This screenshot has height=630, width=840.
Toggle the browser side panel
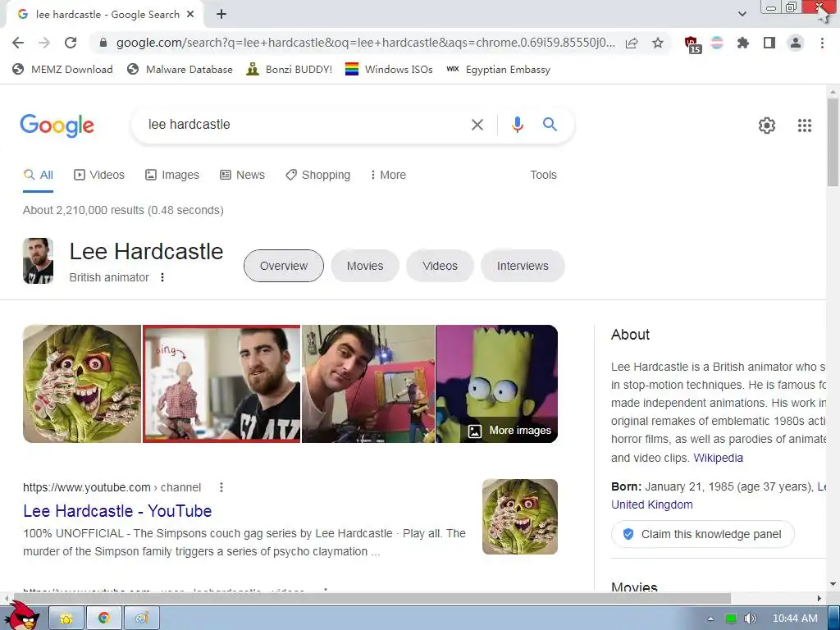click(x=769, y=43)
